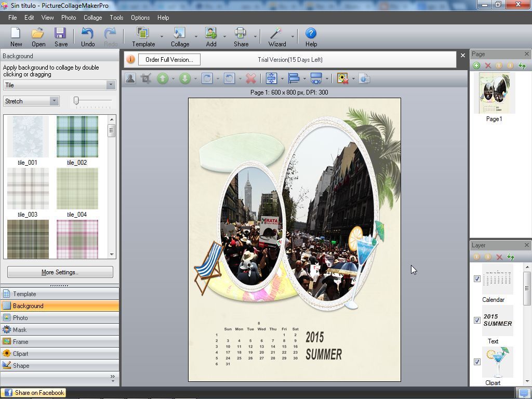The image size is (532, 399).
Task: Toggle the Clipart layer checkbox
Action: point(477,362)
